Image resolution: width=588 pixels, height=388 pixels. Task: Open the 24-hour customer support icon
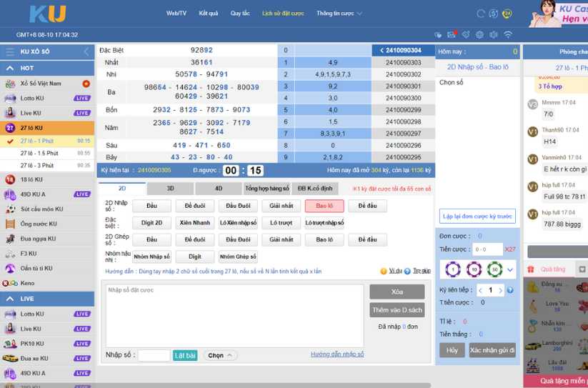507,14
